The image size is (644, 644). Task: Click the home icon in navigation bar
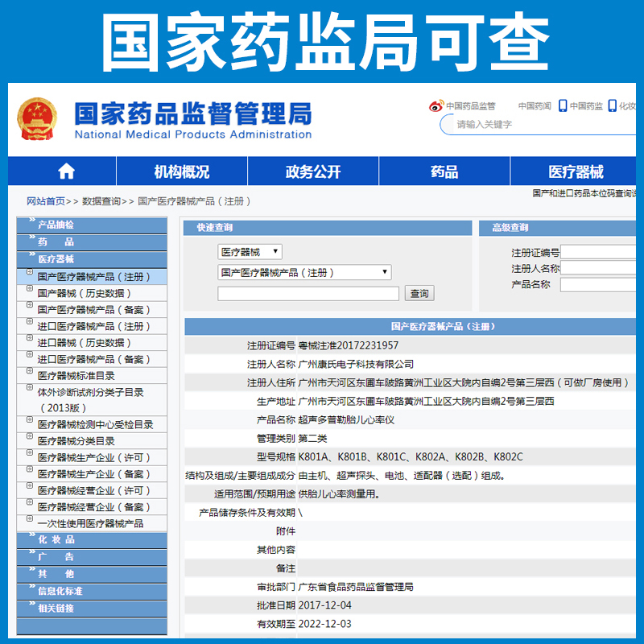tap(66, 171)
